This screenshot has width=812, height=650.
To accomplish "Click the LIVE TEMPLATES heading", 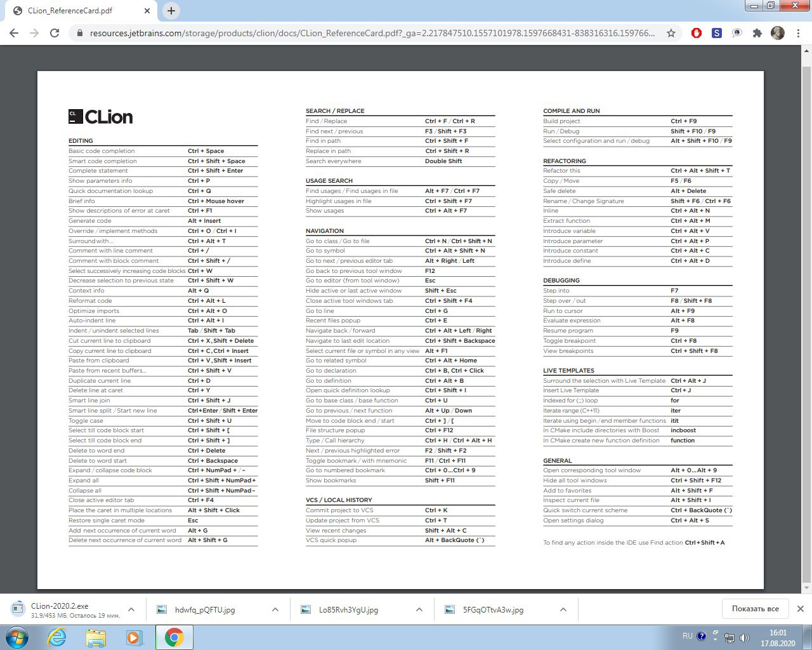I will pos(568,371).
